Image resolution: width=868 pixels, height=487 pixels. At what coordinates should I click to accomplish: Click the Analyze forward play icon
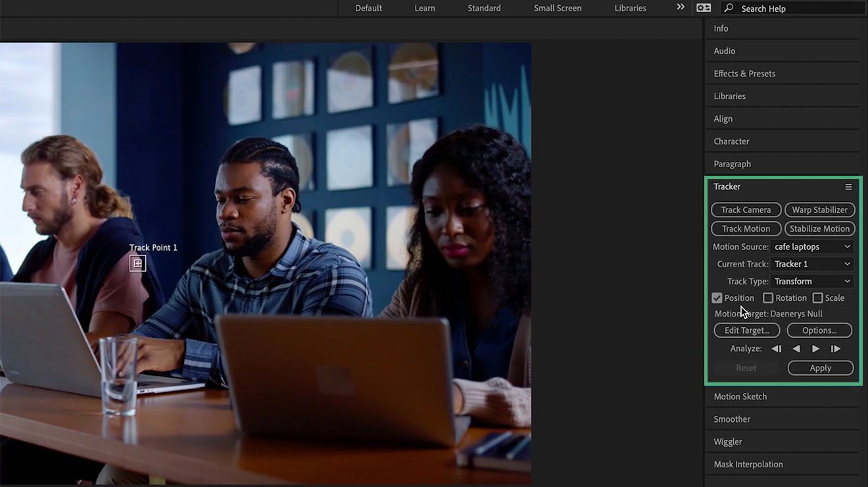tap(815, 348)
